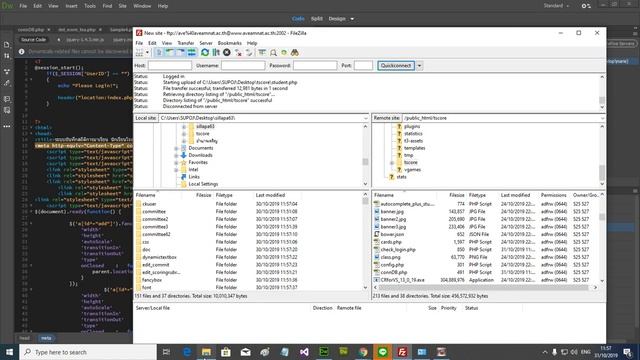Viewport: 640px width, 360px height.
Task: Switch Dreamweaver to Split view
Action: tap(317, 19)
